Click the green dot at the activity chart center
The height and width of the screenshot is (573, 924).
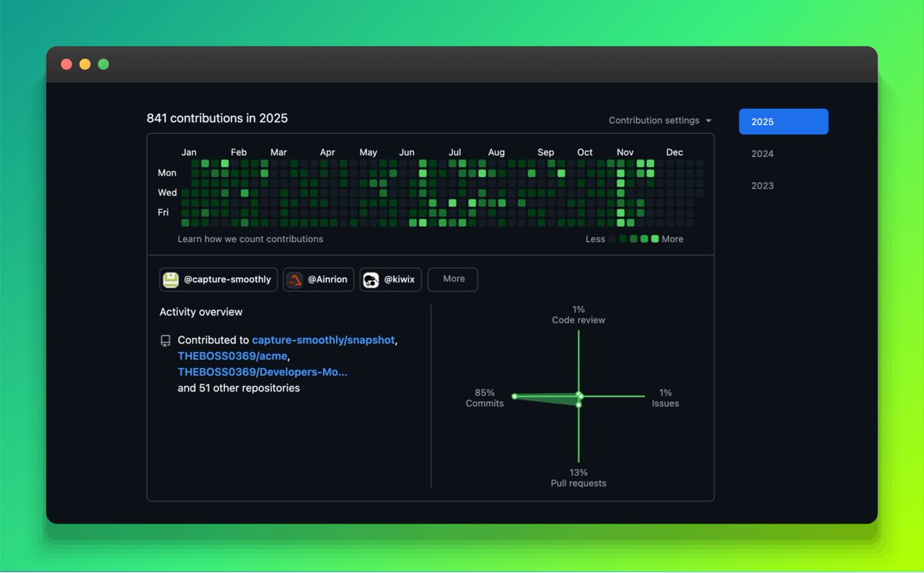click(578, 397)
